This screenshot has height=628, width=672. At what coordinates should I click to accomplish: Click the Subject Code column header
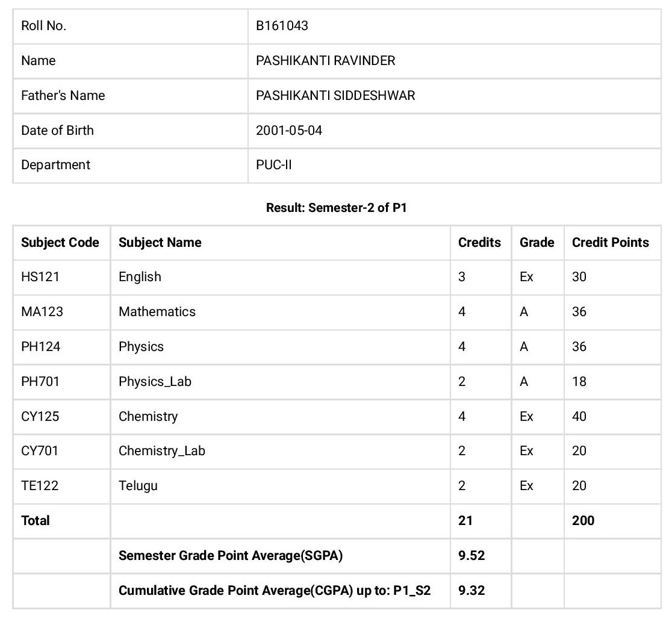[60, 243]
